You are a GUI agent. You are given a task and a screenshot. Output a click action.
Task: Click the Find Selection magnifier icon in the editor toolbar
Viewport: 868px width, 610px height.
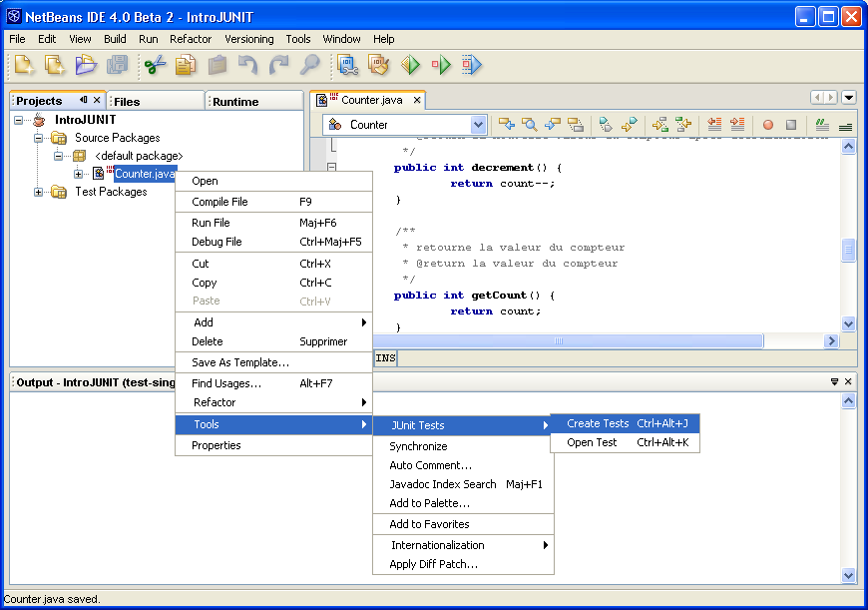[529, 124]
